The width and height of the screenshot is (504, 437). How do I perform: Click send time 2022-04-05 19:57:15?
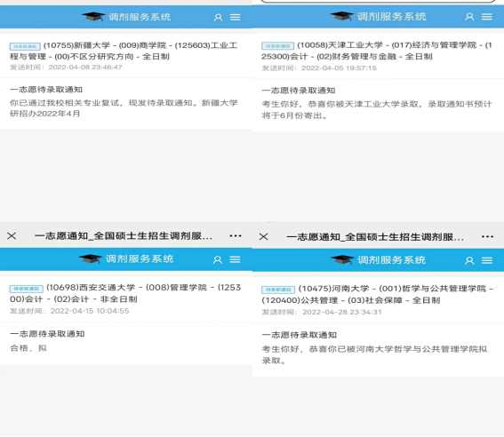click(339, 68)
